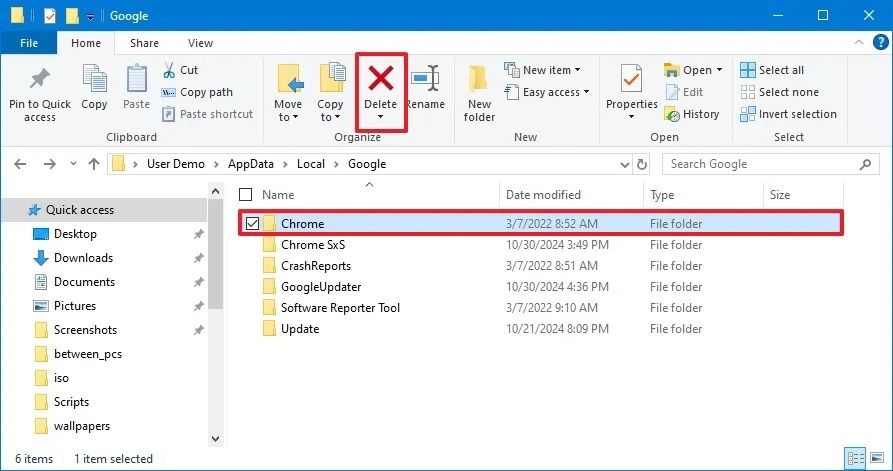Viewport: 893px width, 471px height.
Task: Click the Paste clipboard icon
Action: pyautogui.click(x=137, y=79)
